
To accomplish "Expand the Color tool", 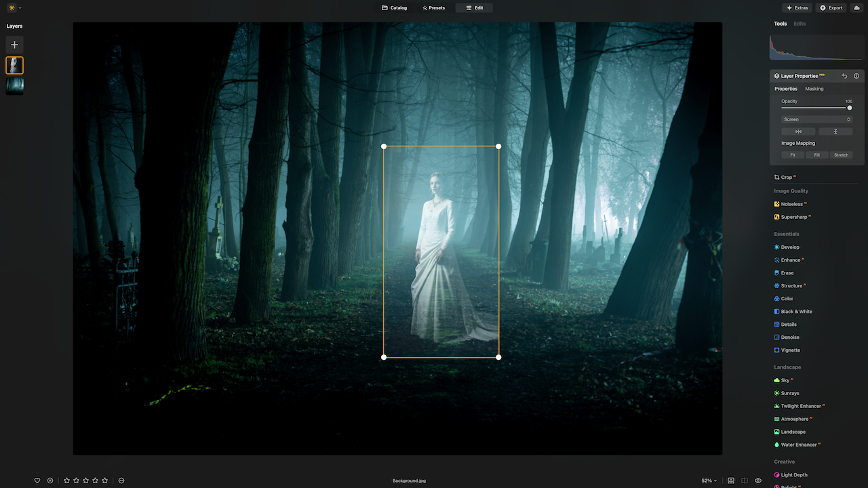I will coord(784,299).
